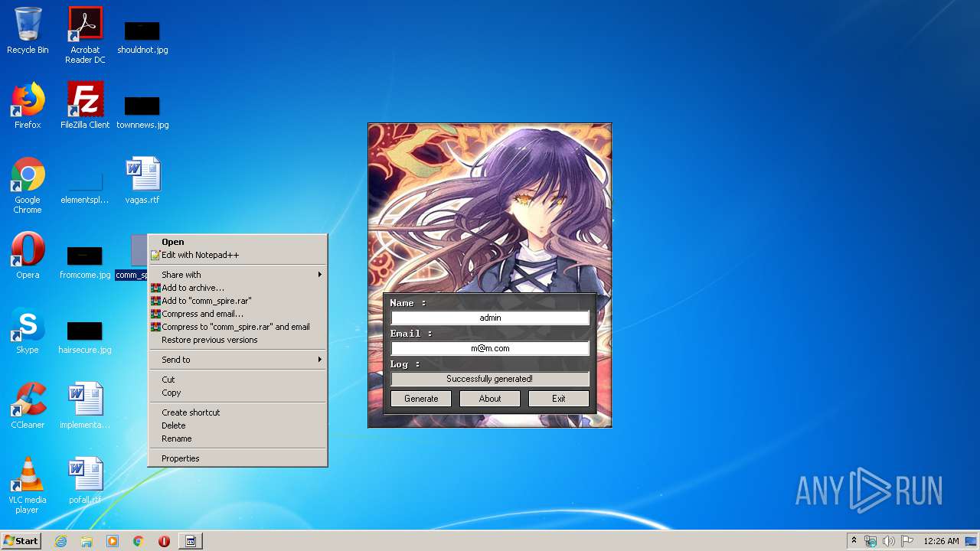Image resolution: width=980 pixels, height=551 pixels.
Task: Choose Properties in context menu
Action: point(237,458)
